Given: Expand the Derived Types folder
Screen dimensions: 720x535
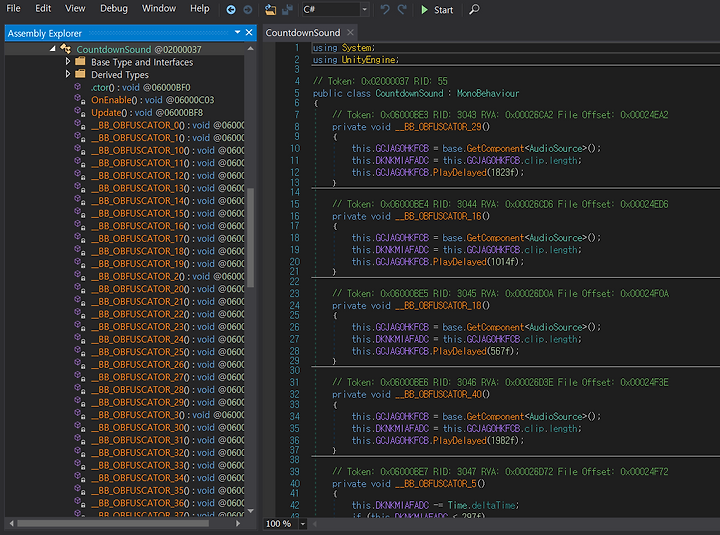Looking at the screenshot, I should [68, 73].
